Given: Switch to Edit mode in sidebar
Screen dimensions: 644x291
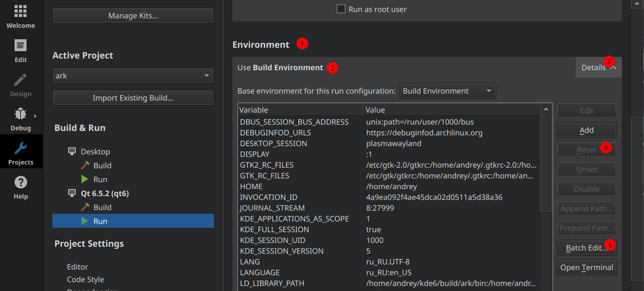Looking at the screenshot, I should [x=21, y=46].
